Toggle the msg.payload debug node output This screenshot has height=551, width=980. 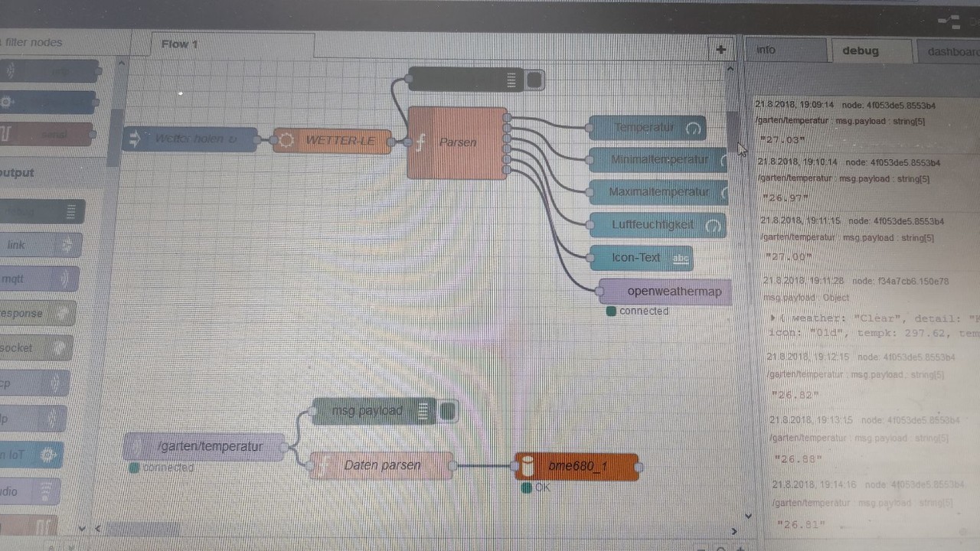click(x=448, y=412)
